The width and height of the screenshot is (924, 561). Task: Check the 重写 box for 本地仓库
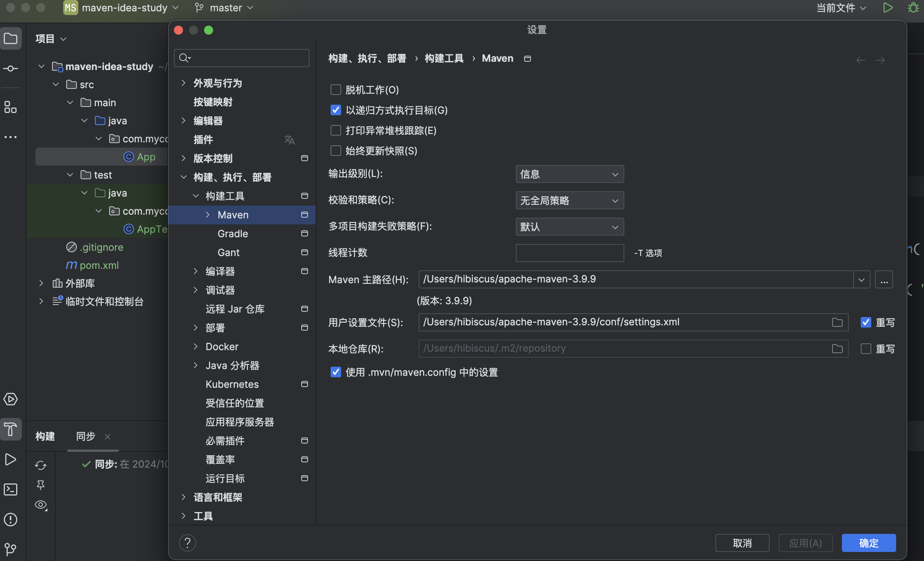click(866, 349)
